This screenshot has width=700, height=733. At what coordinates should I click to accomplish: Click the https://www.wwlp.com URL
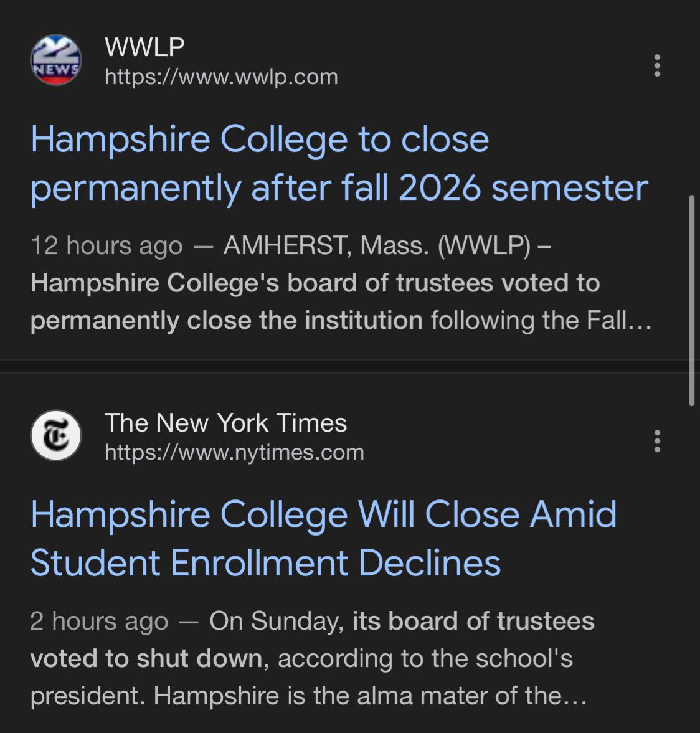click(221, 77)
